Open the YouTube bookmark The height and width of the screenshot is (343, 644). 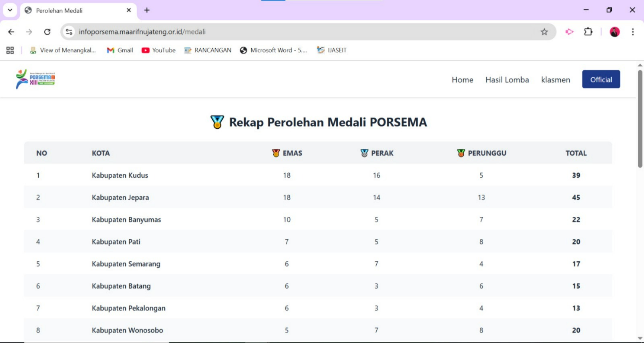tap(159, 50)
